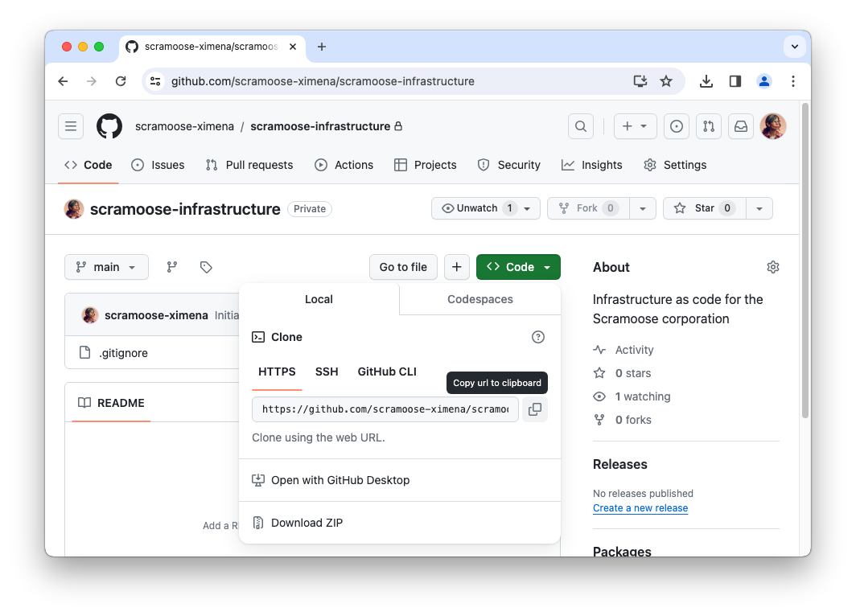View repository tags icon
Viewport: 856px width, 616px height.
[206, 267]
